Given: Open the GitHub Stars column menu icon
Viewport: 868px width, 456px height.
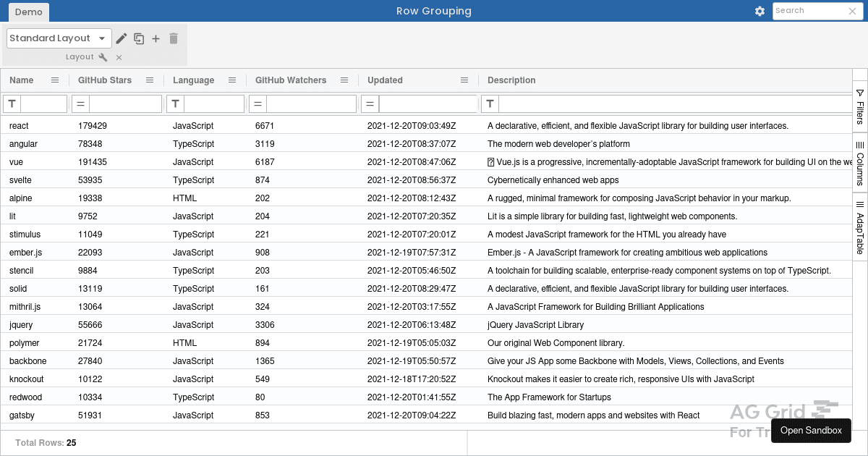Looking at the screenshot, I should click(150, 80).
